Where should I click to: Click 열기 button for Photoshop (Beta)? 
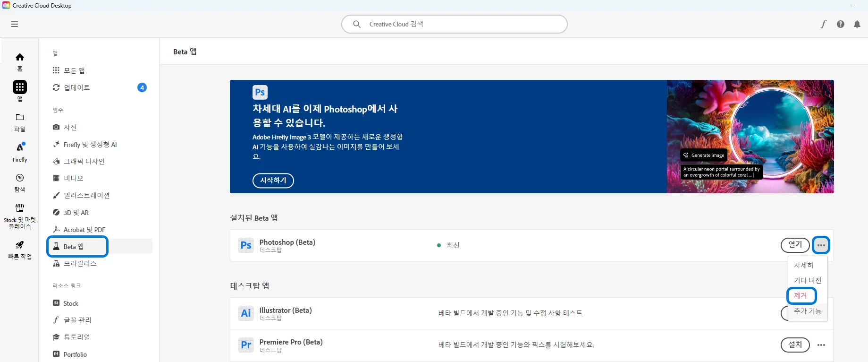coord(795,245)
